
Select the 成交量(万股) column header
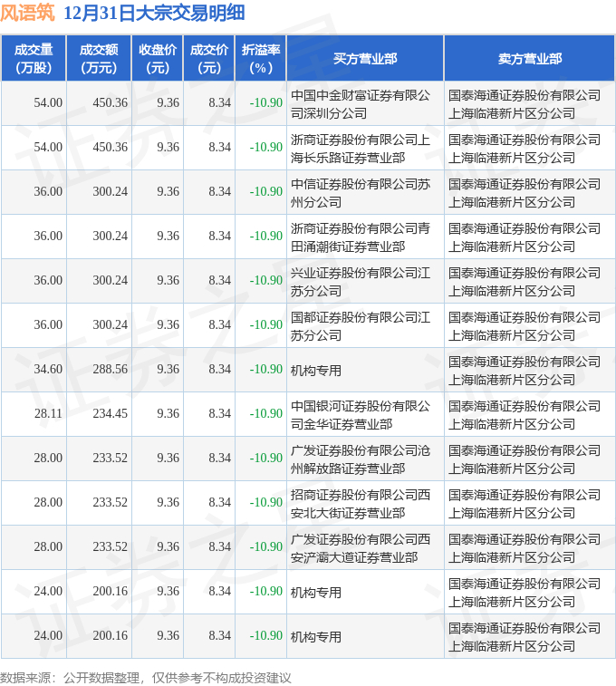(x=34, y=59)
